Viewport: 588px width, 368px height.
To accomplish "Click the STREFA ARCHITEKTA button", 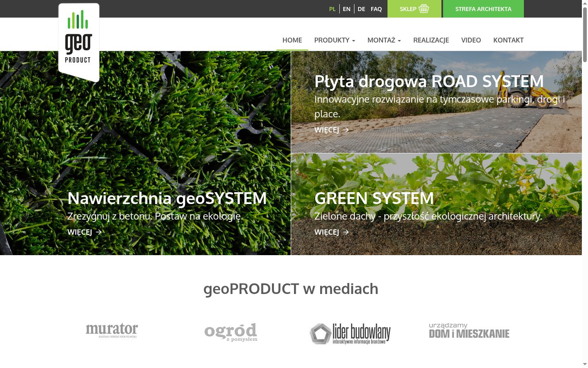I will point(483,9).
